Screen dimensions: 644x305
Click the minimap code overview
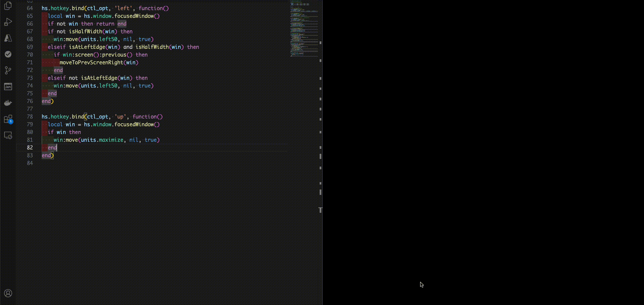pos(304,29)
